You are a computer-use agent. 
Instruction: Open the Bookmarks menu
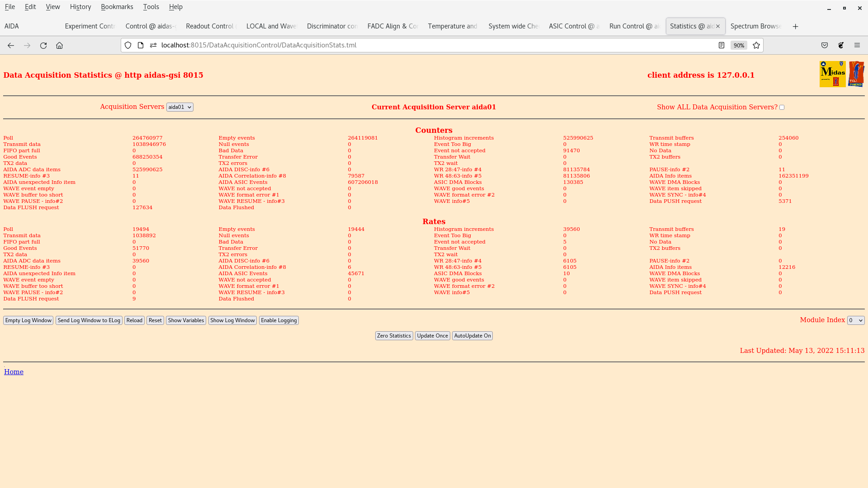(x=117, y=7)
